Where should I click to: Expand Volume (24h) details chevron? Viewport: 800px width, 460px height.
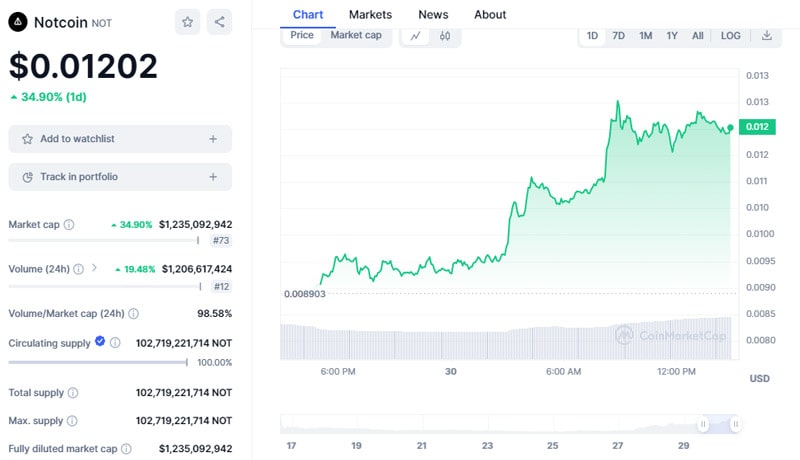[x=94, y=268]
